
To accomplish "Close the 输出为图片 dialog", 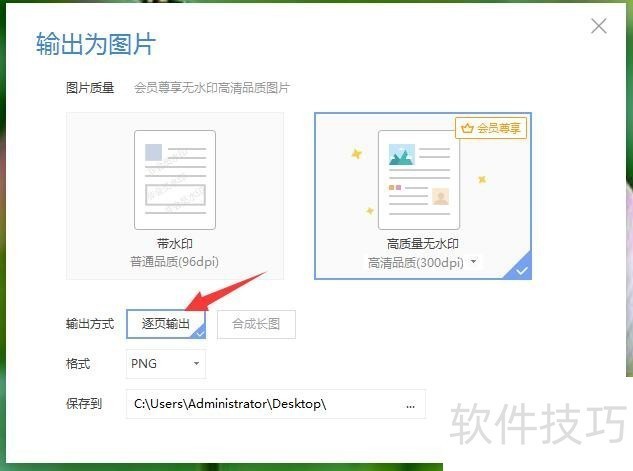I will pyautogui.click(x=599, y=27).
